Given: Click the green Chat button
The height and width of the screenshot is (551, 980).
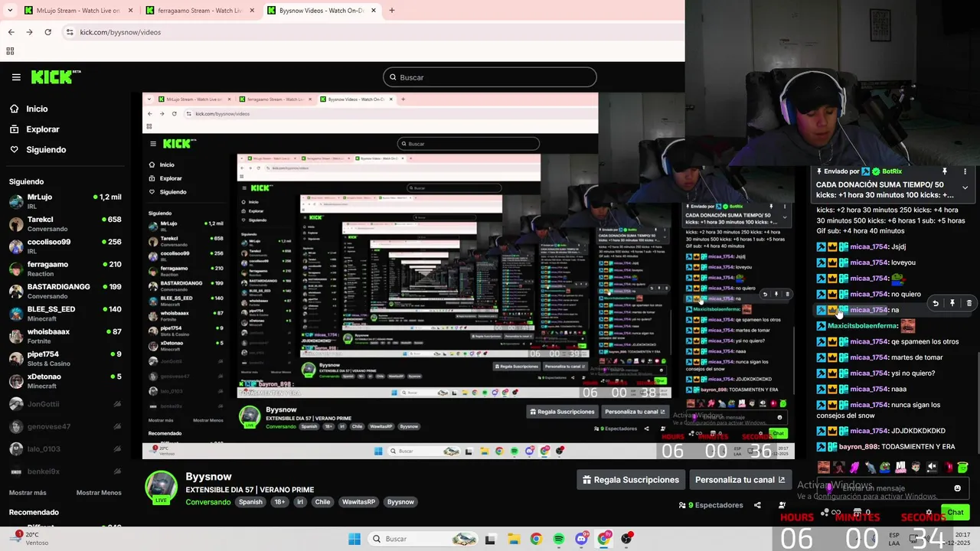Looking at the screenshot, I should (x=955, y=512).
